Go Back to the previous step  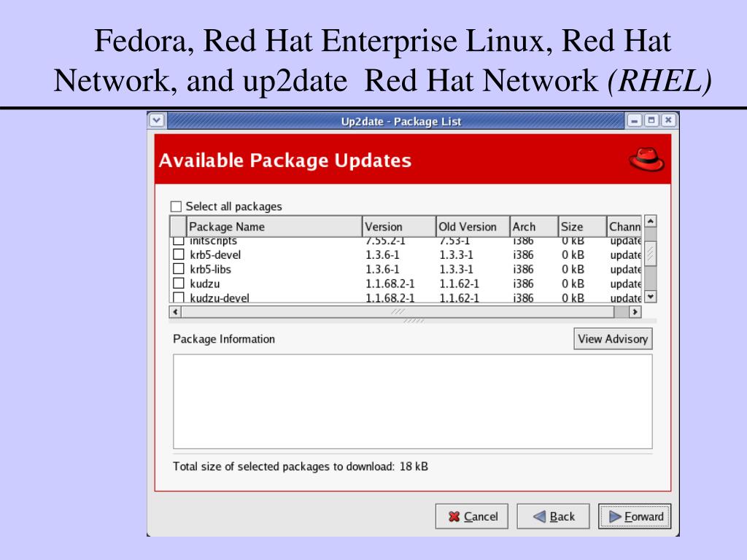click(x=553, y=516)
